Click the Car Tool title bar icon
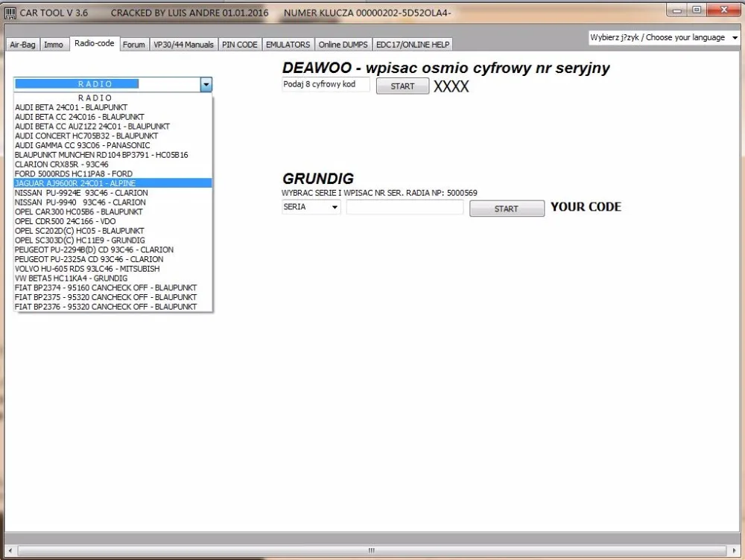745x560 pixels. [10, 13]
